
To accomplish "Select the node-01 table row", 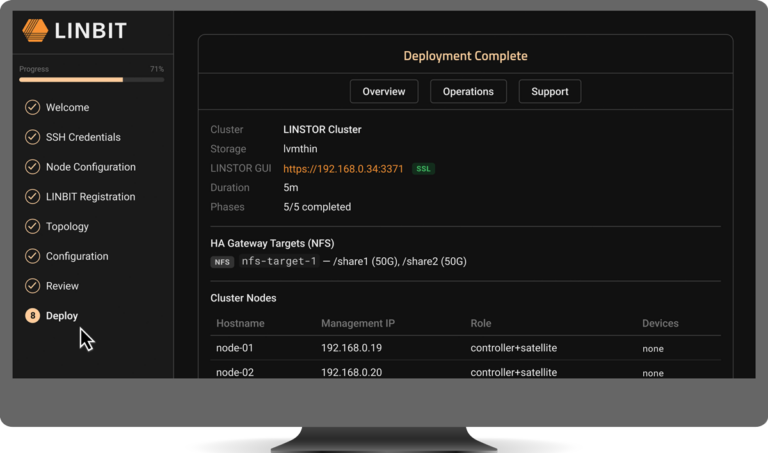I will pos(465,348).
